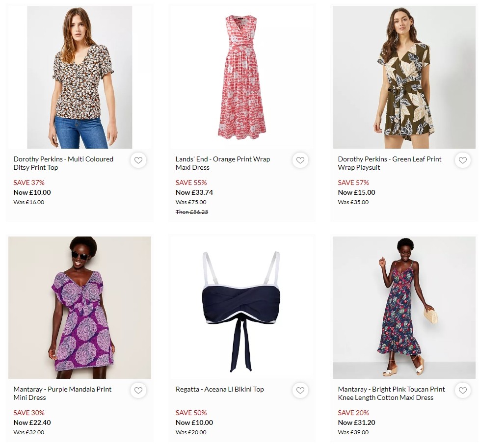Screen dimensions: 480x448
Task: Toggle favourite on the Toucan Print Maxi Dress
Action: (x=462, y=390)
